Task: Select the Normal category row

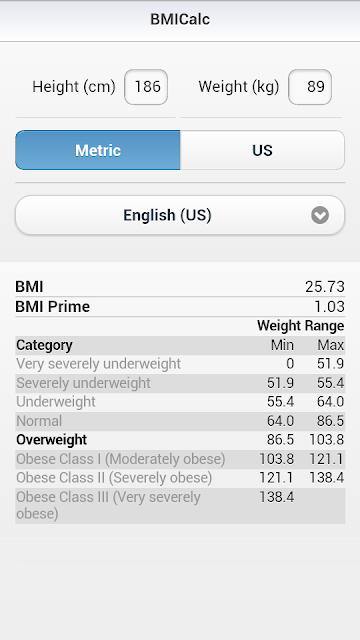Action: [x=180, y=421]
